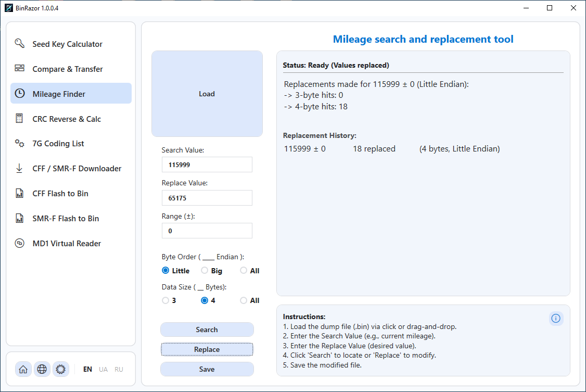
Task: Click the CFF Flash to Bin file icon
Action: (19, 193)
